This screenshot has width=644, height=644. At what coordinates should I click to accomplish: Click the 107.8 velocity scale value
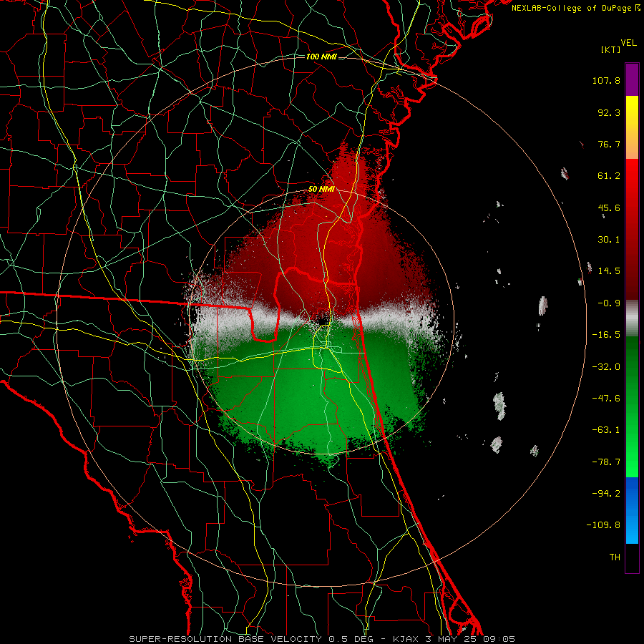tap(606, 80)
